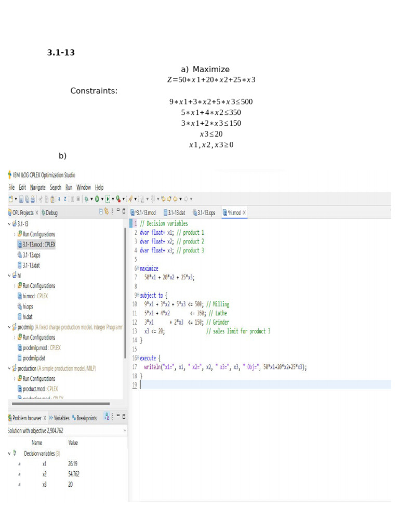This screenshot has width=399, height=532.
Task: Click the Last Edit Location arrow icon
Action: point(164,199)
